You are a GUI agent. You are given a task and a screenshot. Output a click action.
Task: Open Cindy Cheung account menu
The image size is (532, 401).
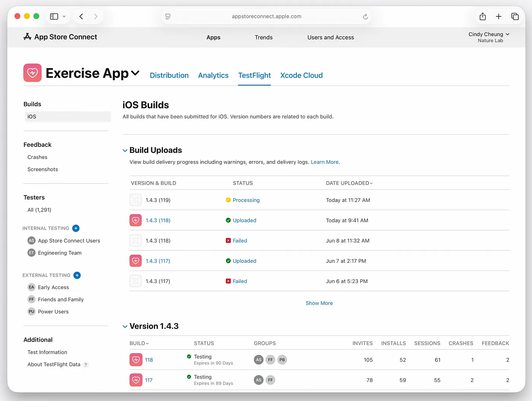(x=489, y=37)
